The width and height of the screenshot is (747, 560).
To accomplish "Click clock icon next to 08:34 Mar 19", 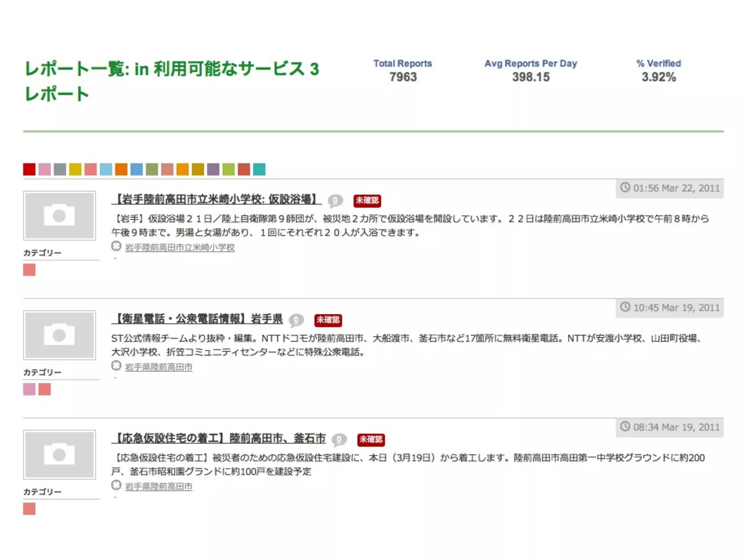I will point(625,426).
